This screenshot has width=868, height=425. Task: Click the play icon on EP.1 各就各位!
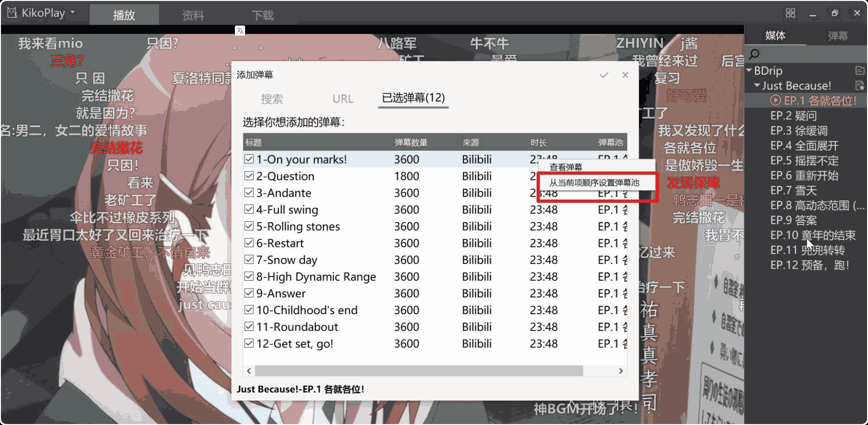[775, 101]
